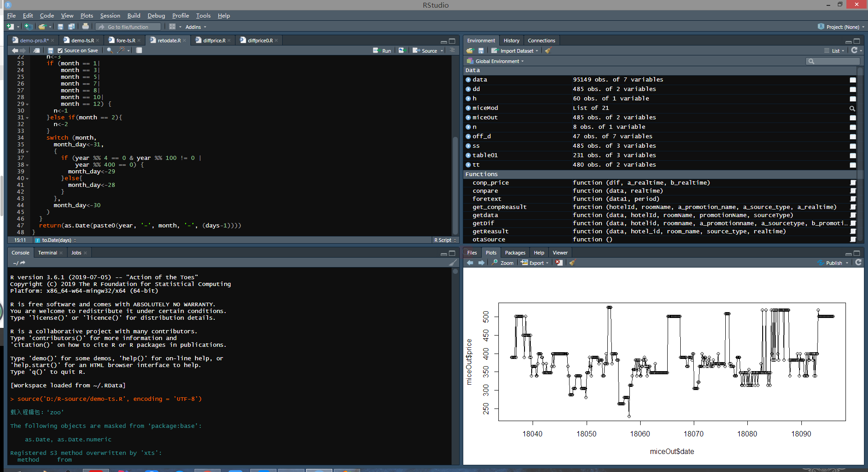Open the Session menu
This screenshot has height=472, width=868.
[x=110, y=15]
